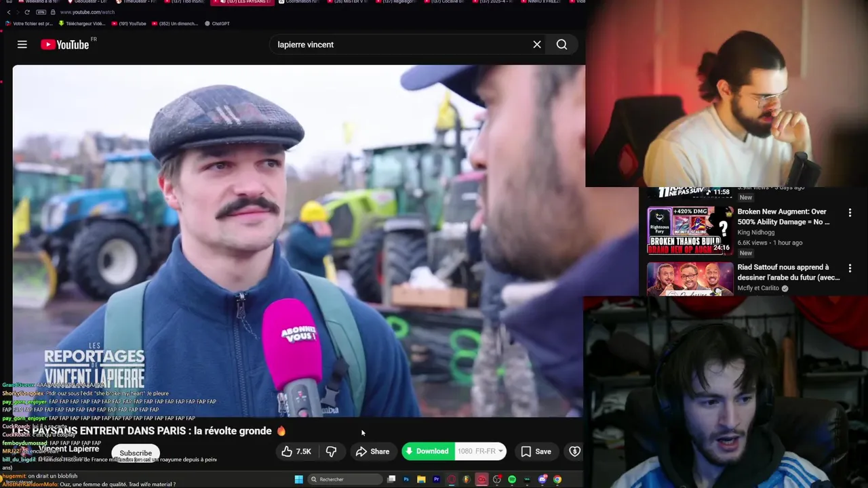Open Opera browser from the taskbar
The image size is (868, 488).
click(x=451, y=479)
